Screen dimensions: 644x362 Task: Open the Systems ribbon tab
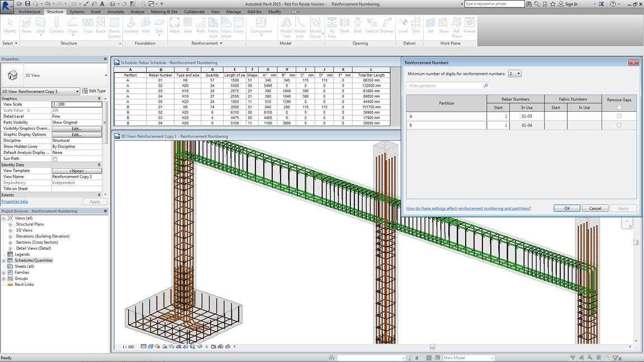[x=77, y=12]
